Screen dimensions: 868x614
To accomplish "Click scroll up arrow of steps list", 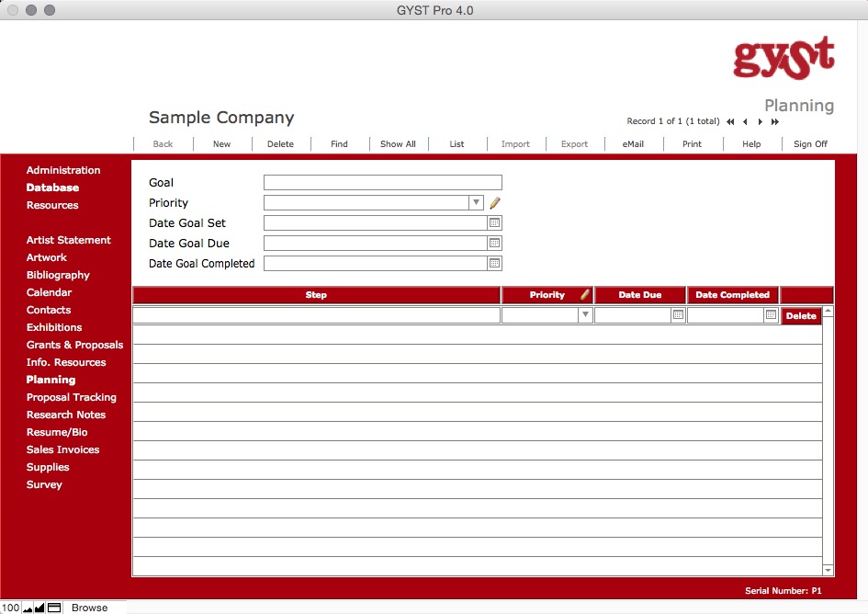I will [829, 311].
